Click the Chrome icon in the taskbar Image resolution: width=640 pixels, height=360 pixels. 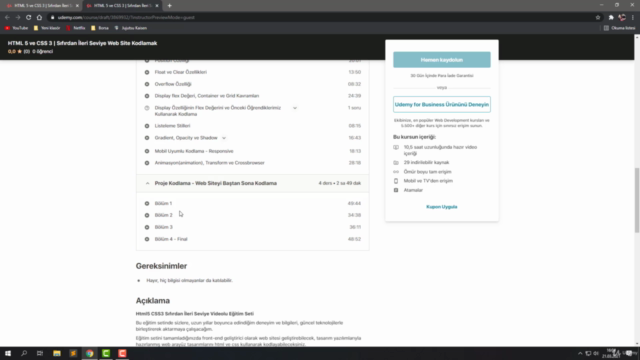pos(89,353)
